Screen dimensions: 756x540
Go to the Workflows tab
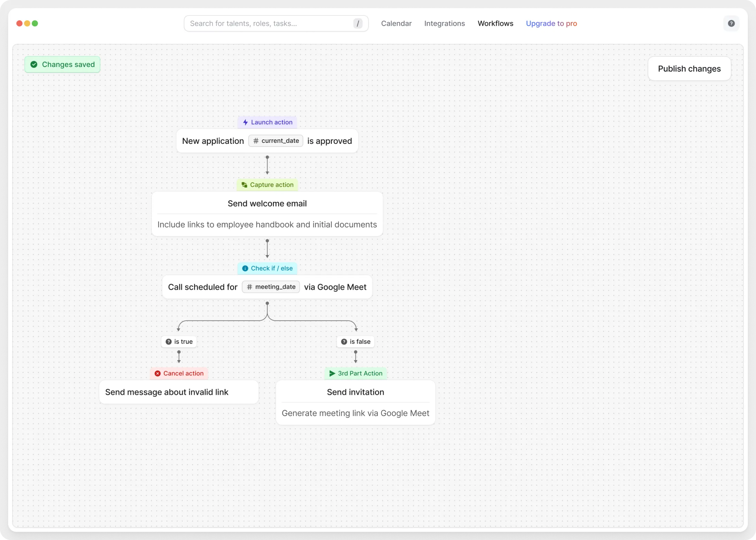click(x=495, y=23)
